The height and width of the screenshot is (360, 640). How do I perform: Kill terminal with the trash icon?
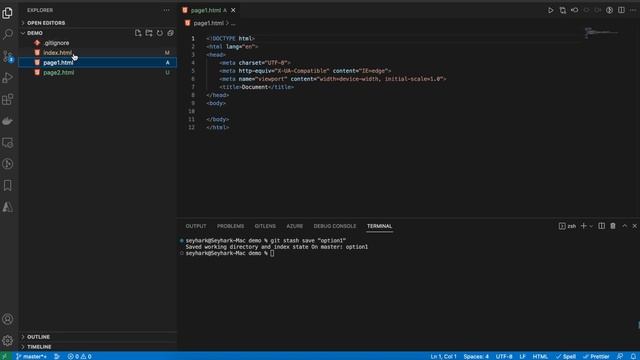point(613,226)
